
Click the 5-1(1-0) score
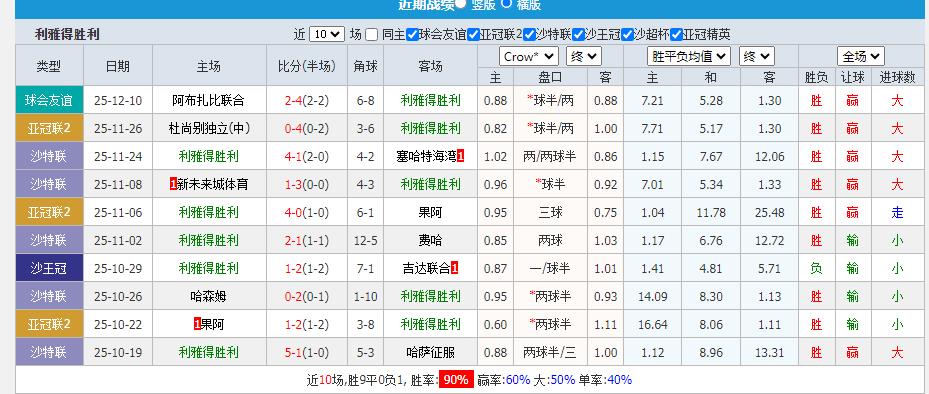306,353
